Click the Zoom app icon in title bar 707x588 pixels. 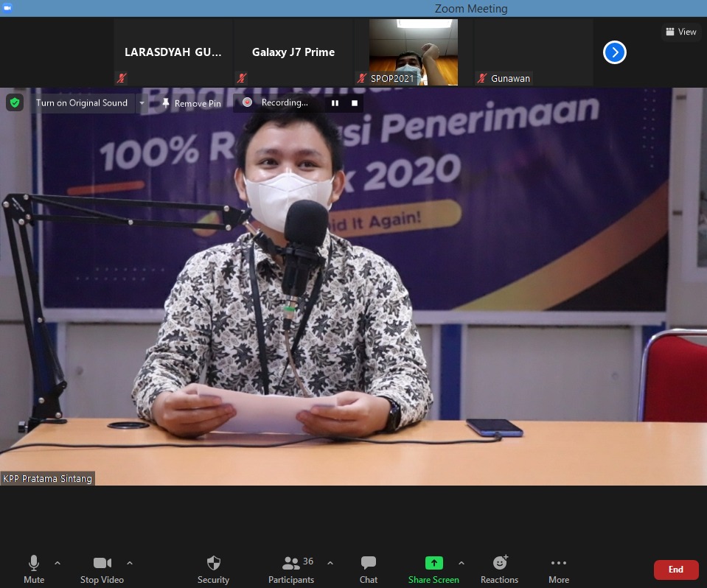[7, 8]
